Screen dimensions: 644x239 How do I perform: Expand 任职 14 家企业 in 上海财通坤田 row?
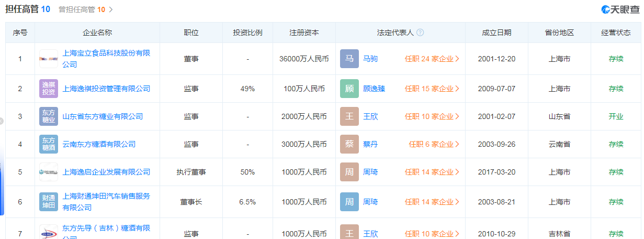pos(432,202)
